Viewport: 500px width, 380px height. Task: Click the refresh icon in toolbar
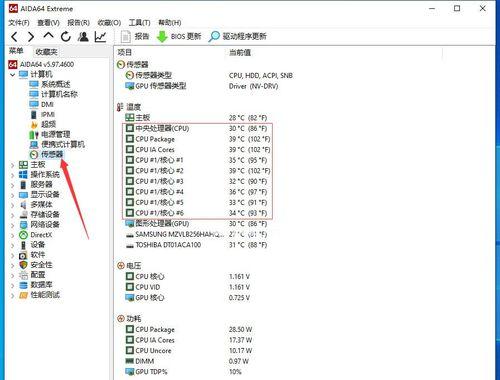[x=66, y=36]
